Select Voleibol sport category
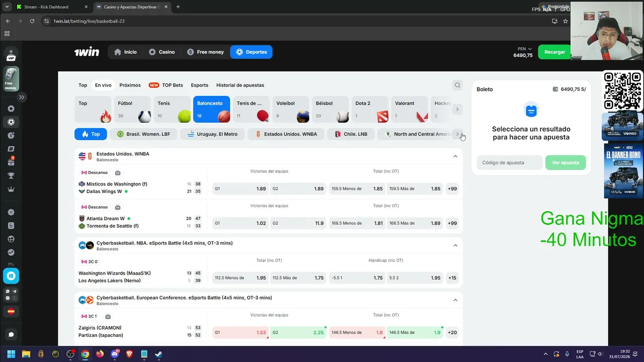644x362 pixels. (x=291, y=109)
